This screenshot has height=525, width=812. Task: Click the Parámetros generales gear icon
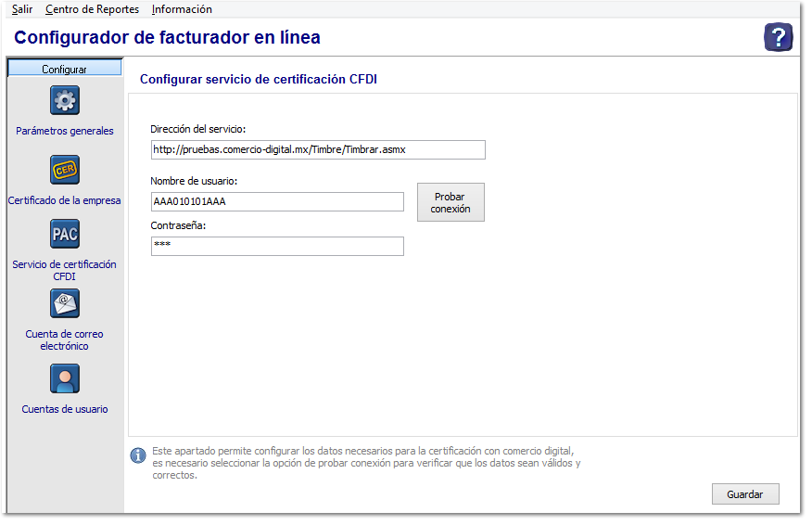[x=65, y=100]
